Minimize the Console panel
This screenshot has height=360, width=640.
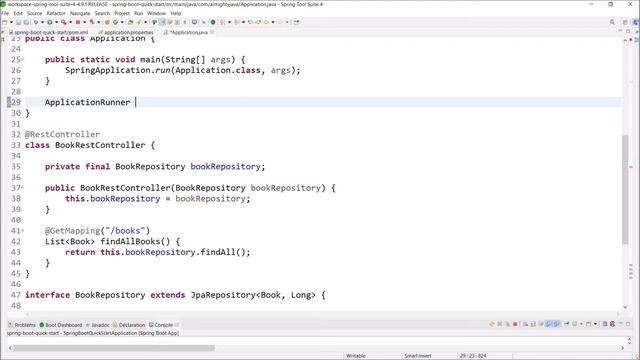pos(620,324)
